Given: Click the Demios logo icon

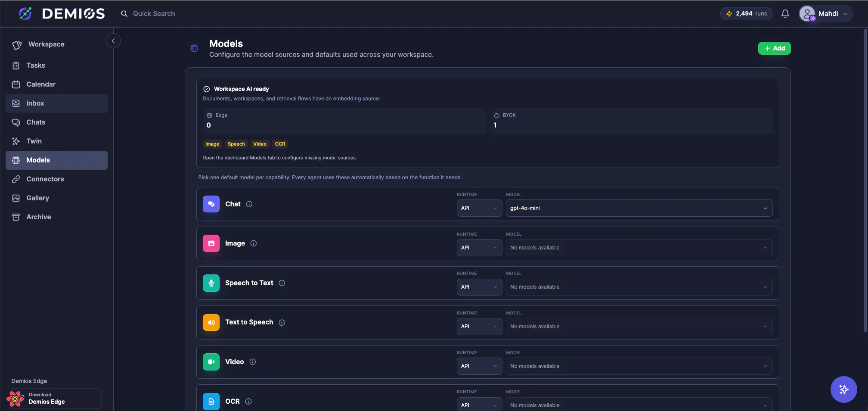Looking at the screenshot, I should pyautogui.click(x=25, y=14).
